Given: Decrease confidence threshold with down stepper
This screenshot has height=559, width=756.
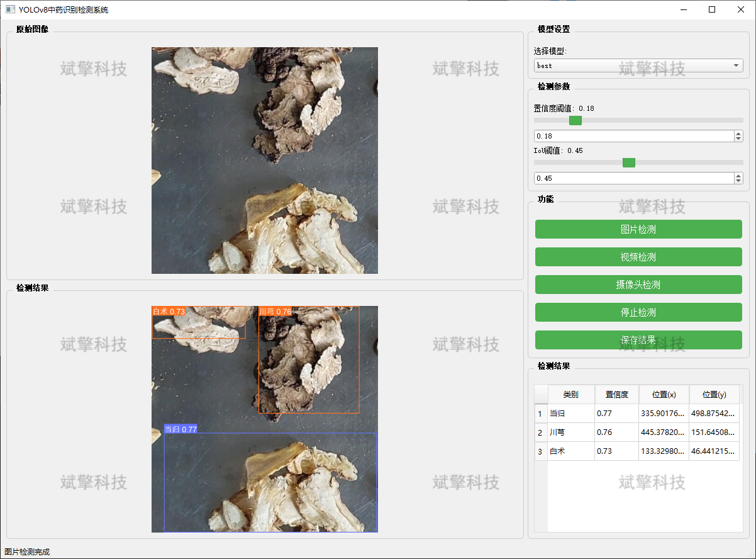Looking at the screenshot, I should tap(738, 139).
